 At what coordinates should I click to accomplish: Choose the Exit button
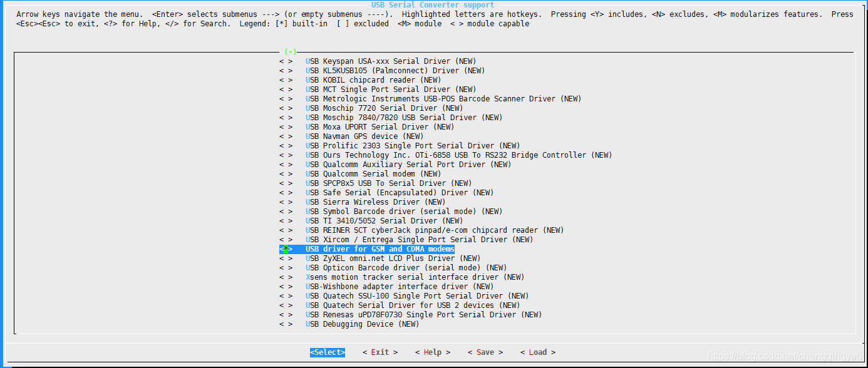(x=380, y=352)
